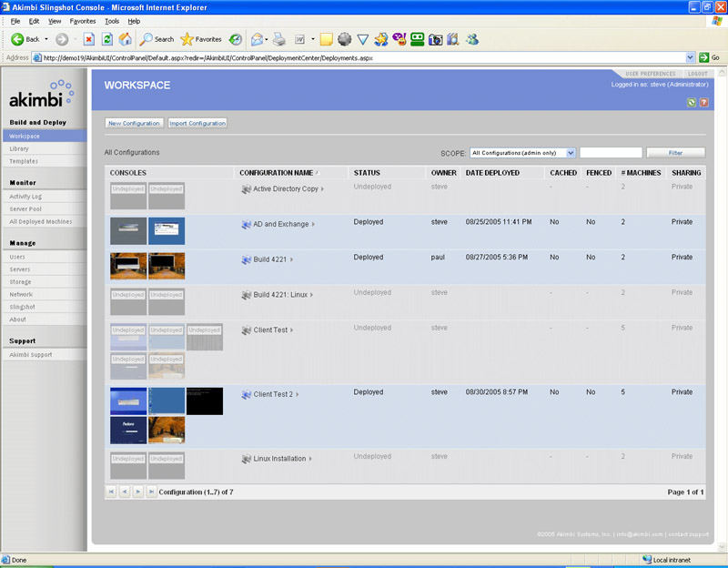Click the camera toolbar icon
The height and width of the screenshot is (568, 728).
436,39
